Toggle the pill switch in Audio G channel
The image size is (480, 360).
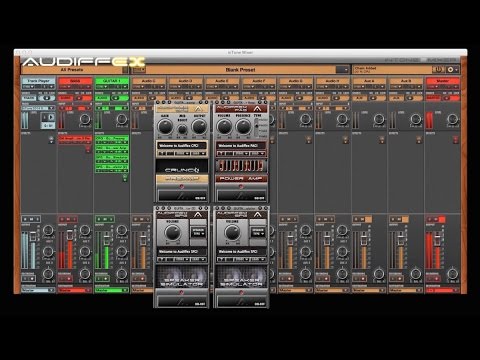pyautogui.click(x=303, y=98)
